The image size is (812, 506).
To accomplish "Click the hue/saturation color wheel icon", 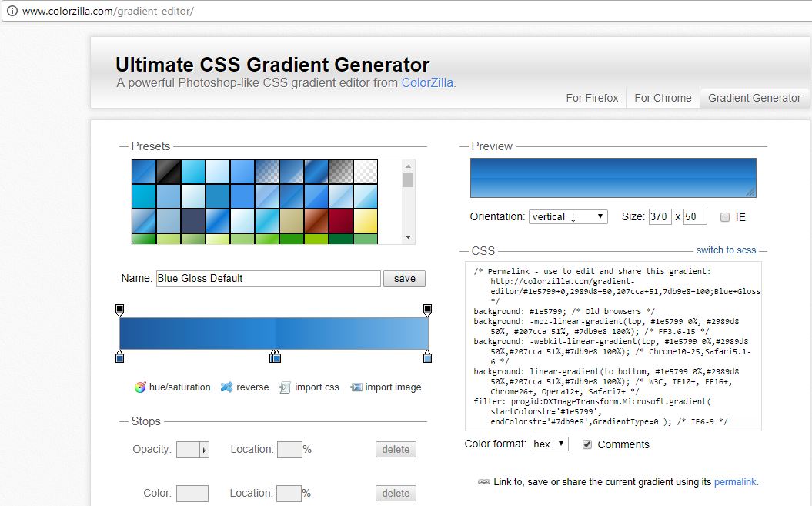I will [x=140, y=387].
